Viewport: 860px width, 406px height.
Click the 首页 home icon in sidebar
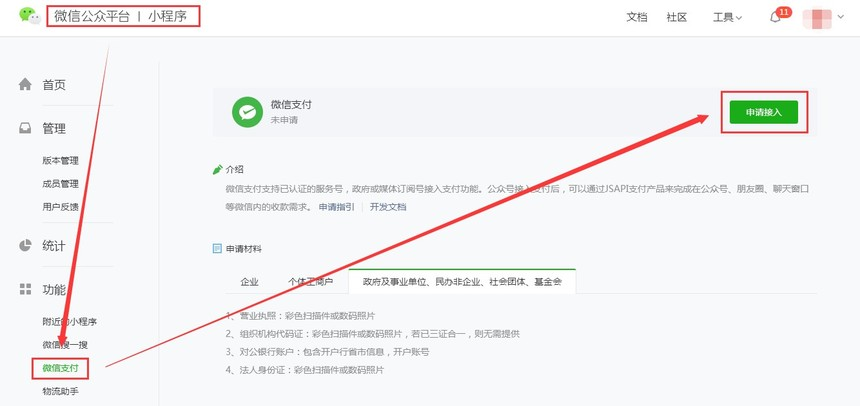click(26, 85)
